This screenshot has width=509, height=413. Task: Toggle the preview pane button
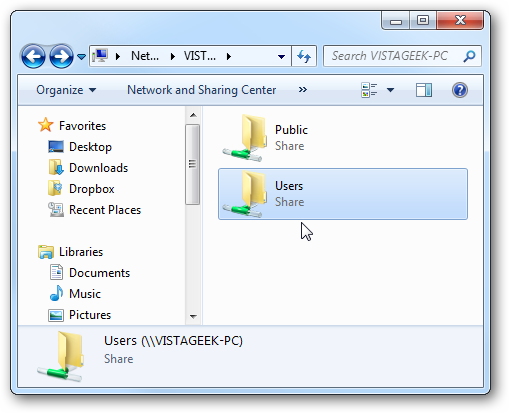[424, 90]
